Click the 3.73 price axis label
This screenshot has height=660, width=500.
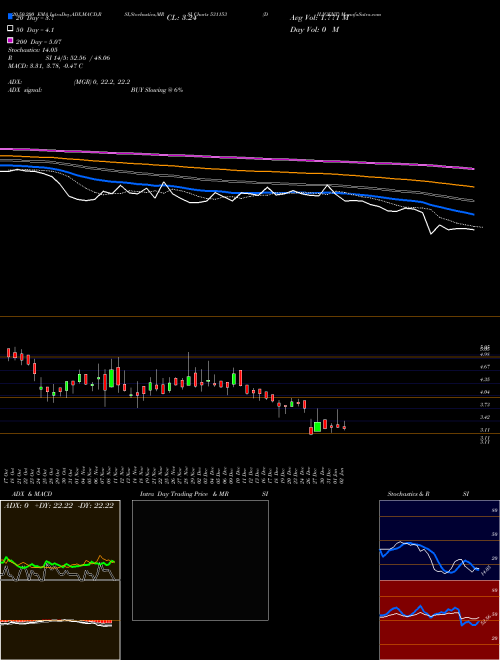click(485, 405)
